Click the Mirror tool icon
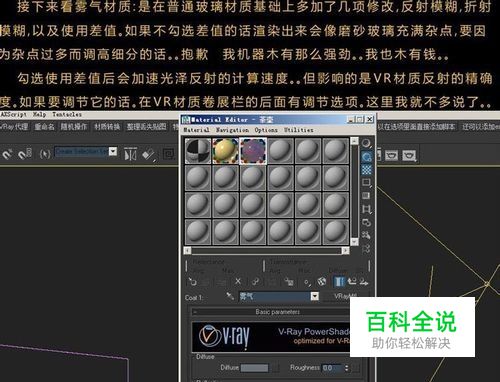Image resolution: width=500 pixels, height=382 pixels. [x=130, y=154]
